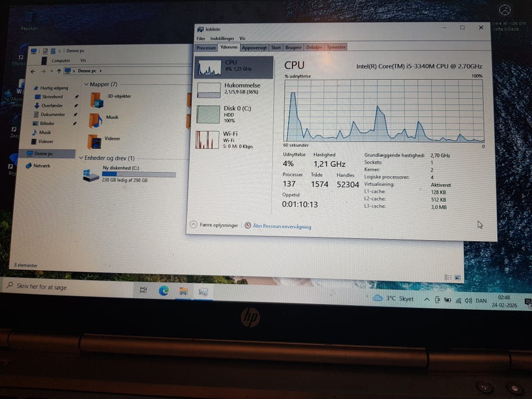Click the Properties quick access toolbar icon
Screen dimensions: 532x399
point(45,51)
